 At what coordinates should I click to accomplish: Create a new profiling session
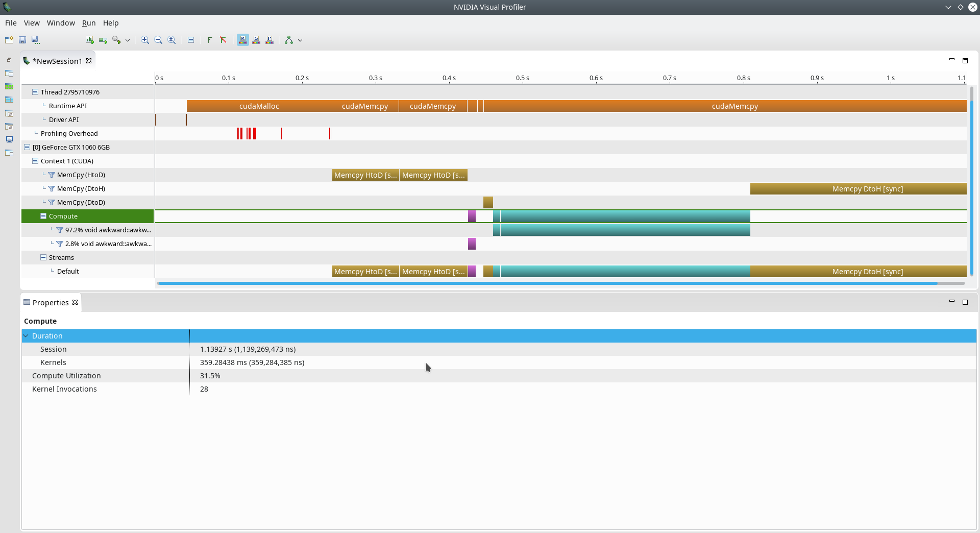[9, 40]
